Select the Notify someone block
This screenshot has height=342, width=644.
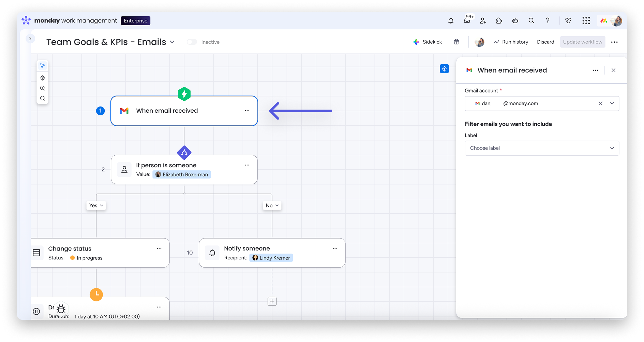click(272, 253)
